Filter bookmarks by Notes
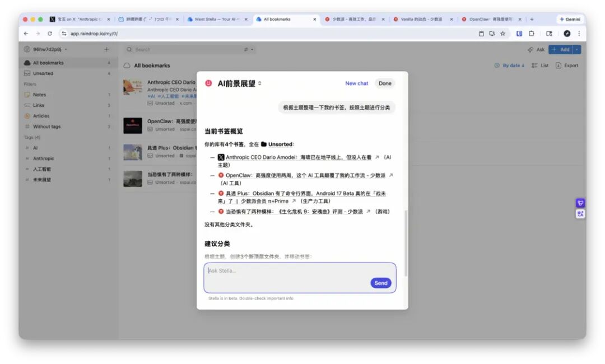 68,95
